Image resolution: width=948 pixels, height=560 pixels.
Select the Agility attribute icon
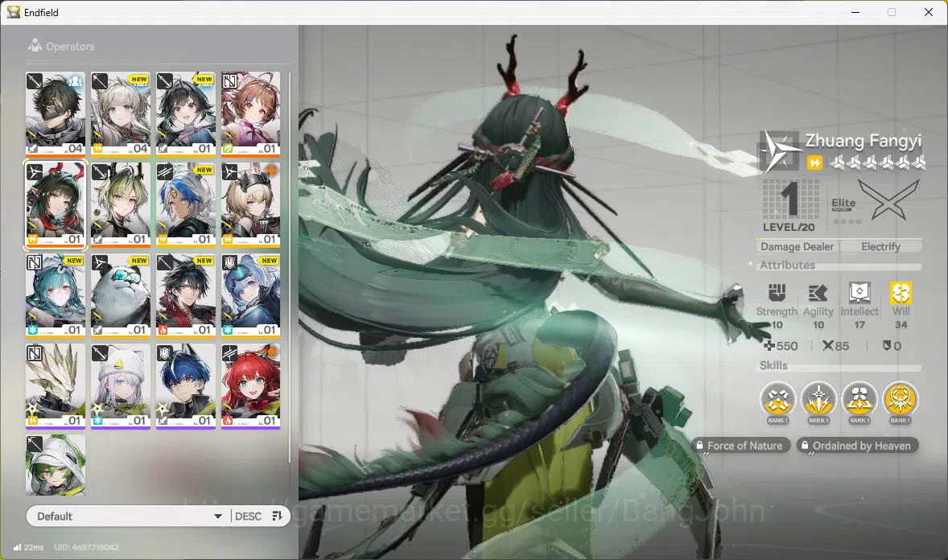818,293
